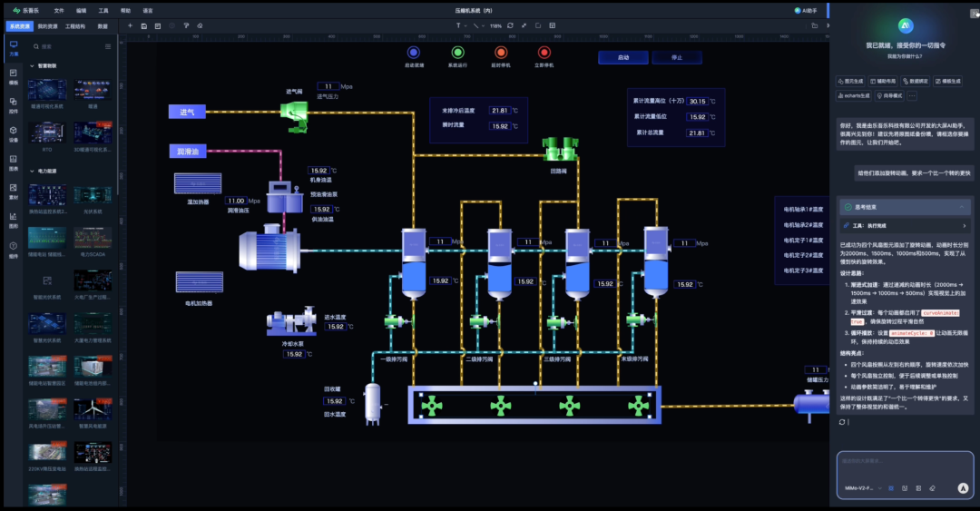This screenshot has width=980, height=511.
Task: Expand the 工具: 执行完成 tool row
Action: pyautogui.click(x=905, y=226)
